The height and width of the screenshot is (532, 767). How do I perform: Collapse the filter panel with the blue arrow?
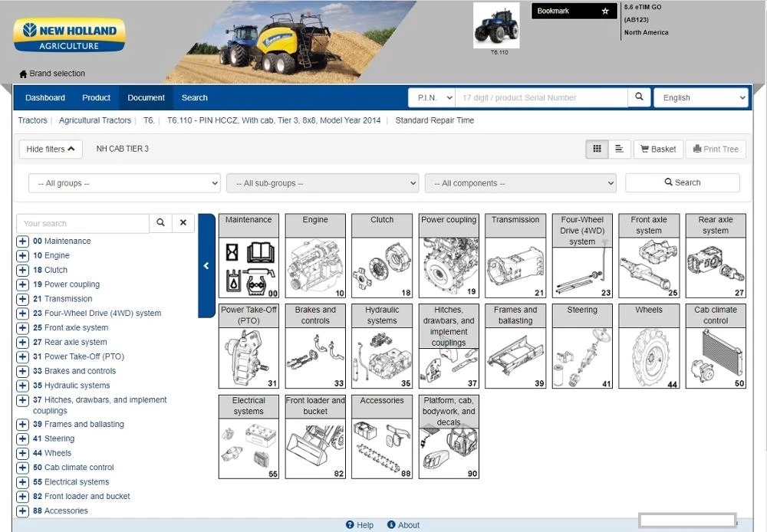[206, 265]
